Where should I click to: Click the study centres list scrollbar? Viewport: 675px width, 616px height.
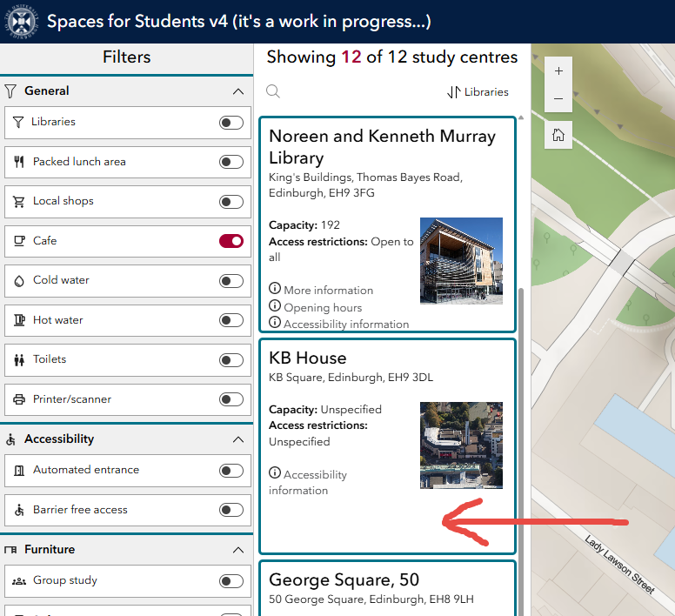point(521,452)
